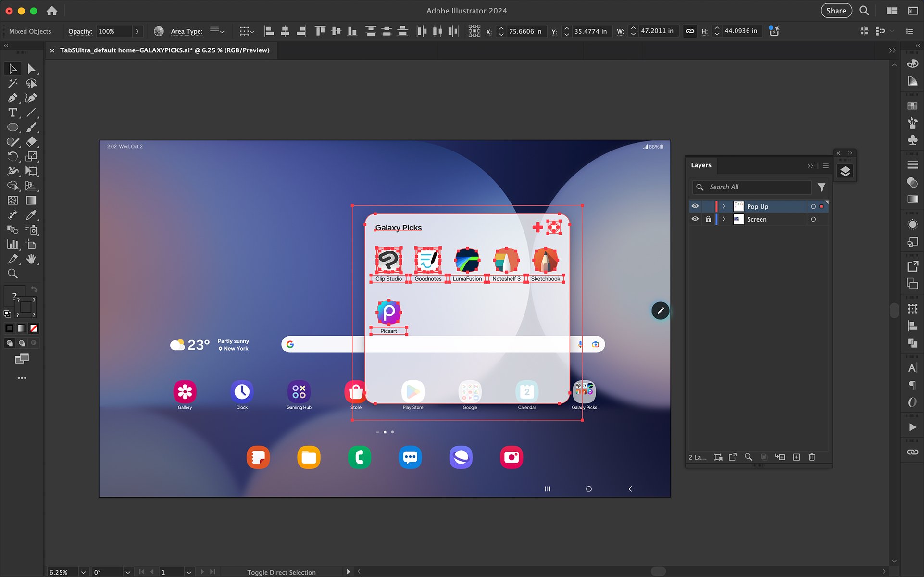Expand the Pop Up layer

tap(724, 206)
